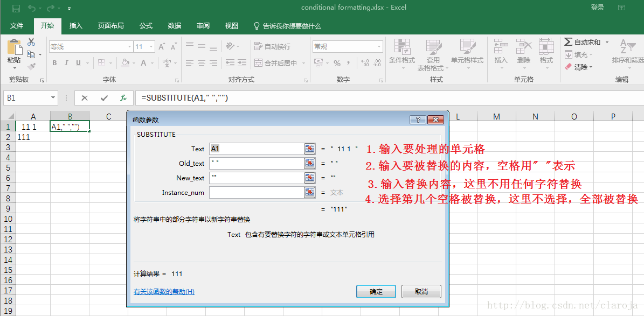Click the formula bar Enter checkmark button

point(104,98)
